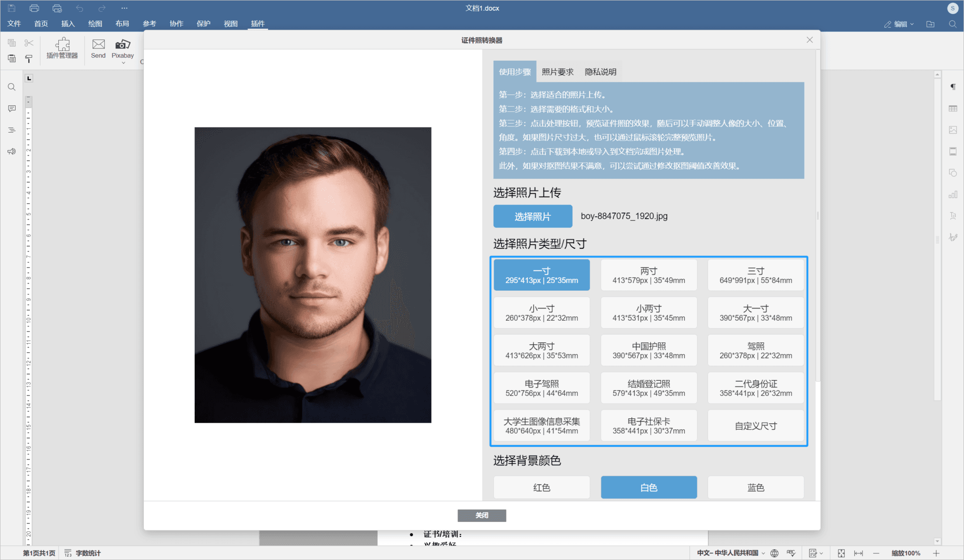Toggle paragraph marks in right sidebar
964x560 pixels.
(x=953, y=87)
